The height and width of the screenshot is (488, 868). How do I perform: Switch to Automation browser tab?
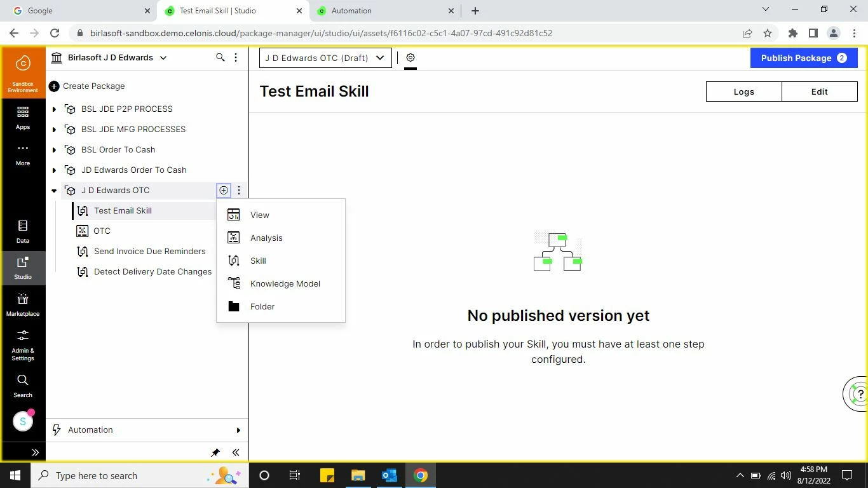[x=385, y=11]
